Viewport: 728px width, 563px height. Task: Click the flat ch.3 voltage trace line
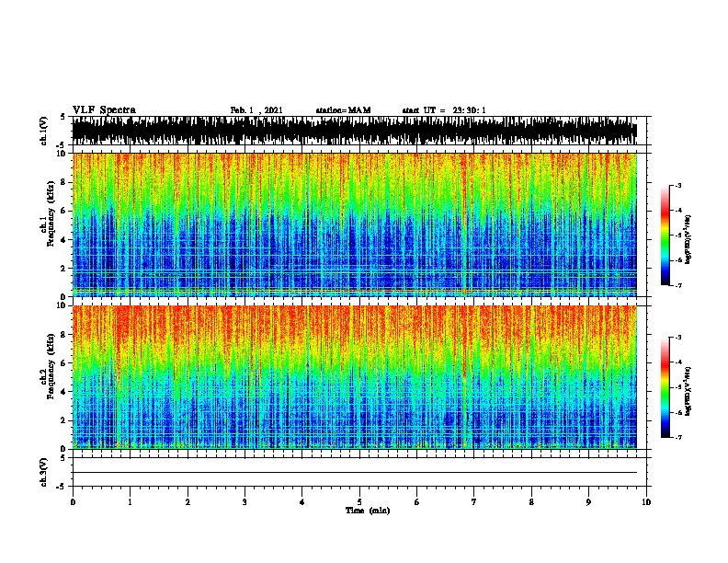click(354, 473)
